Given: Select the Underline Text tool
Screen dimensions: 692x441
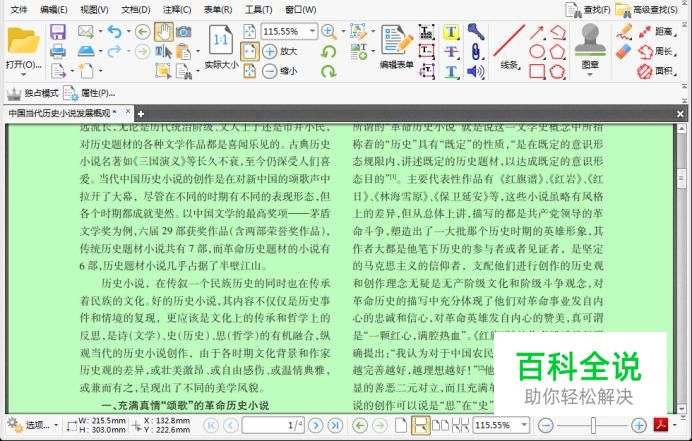Looking at the screenshot, I should (x=451, y=71).
